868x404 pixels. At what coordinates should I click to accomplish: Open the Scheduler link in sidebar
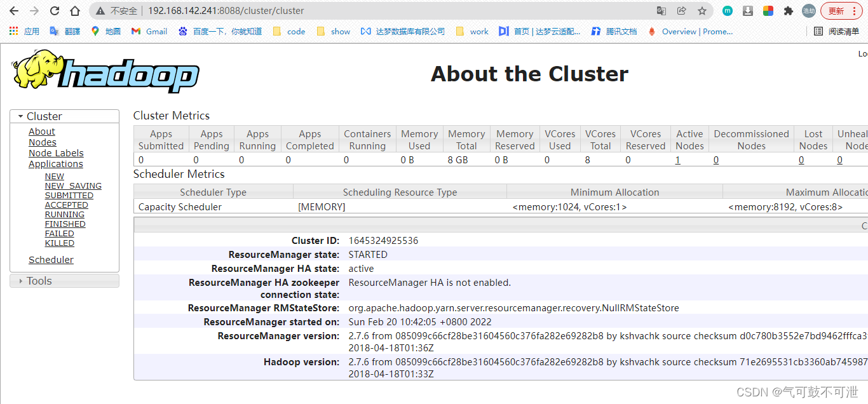tap(51, 260)
